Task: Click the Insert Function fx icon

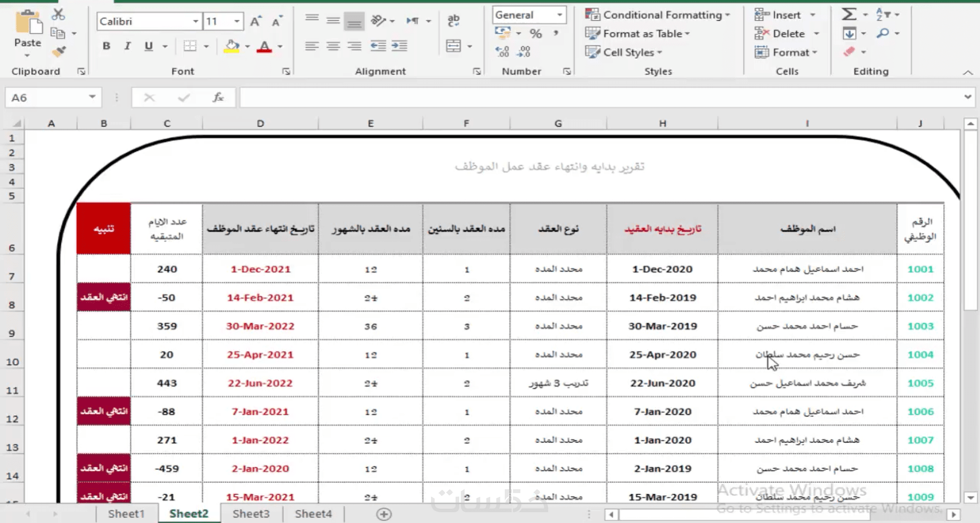Action: pos(218,97)
